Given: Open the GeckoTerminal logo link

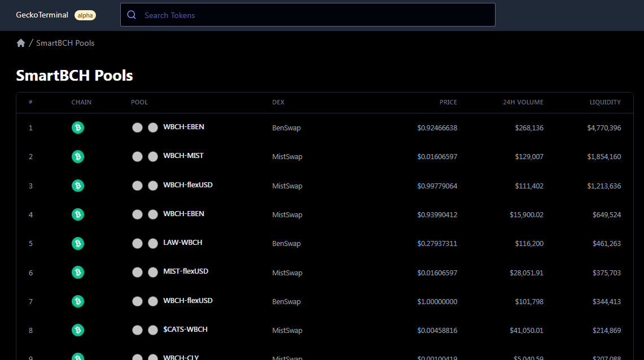Looking at the screenshot, I should click(42, 15).
